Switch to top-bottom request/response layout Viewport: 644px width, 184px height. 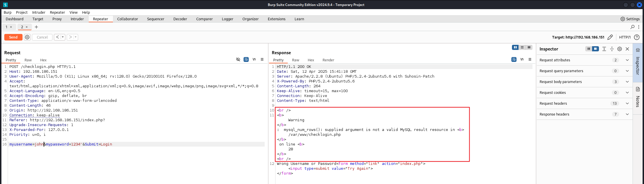522,47
